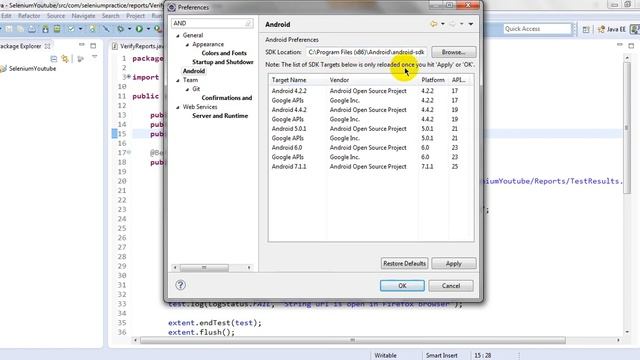Collapse the Team tree node

(178, 80)
